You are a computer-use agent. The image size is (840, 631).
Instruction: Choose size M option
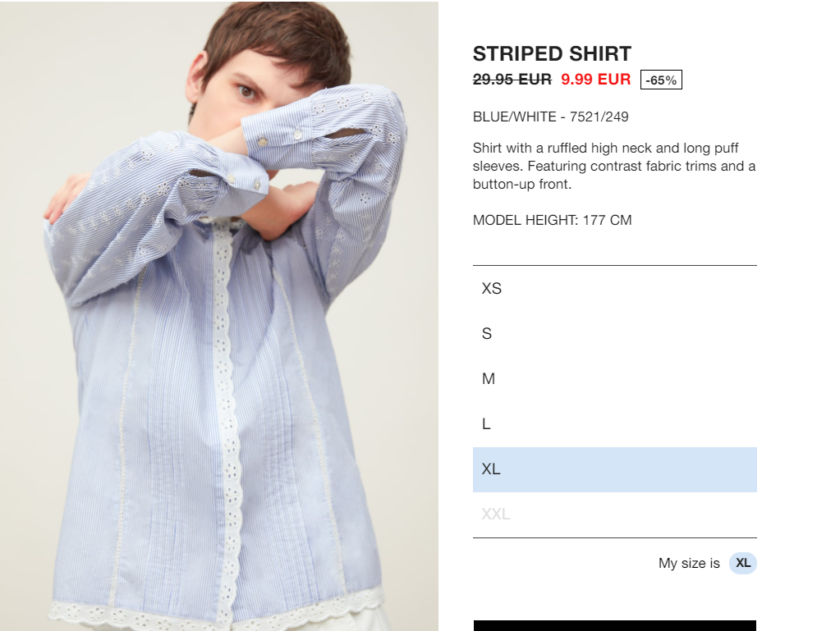tap(614, 379)
